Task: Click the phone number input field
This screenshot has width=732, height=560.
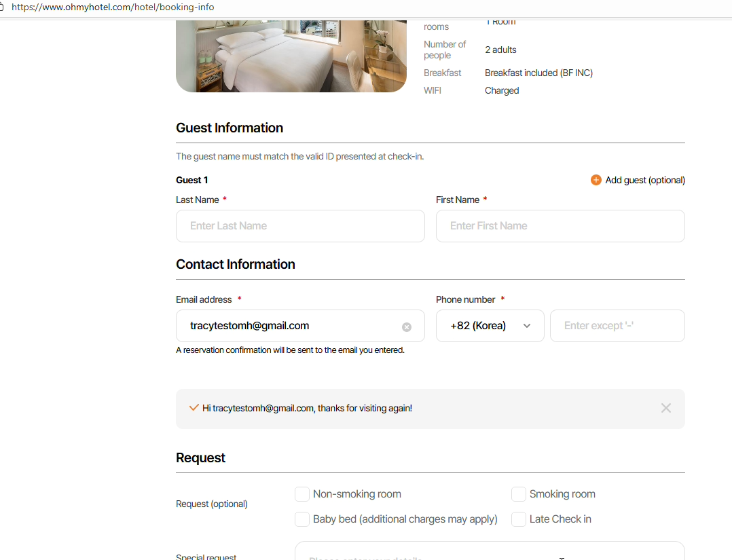Action: coord(617,326)
